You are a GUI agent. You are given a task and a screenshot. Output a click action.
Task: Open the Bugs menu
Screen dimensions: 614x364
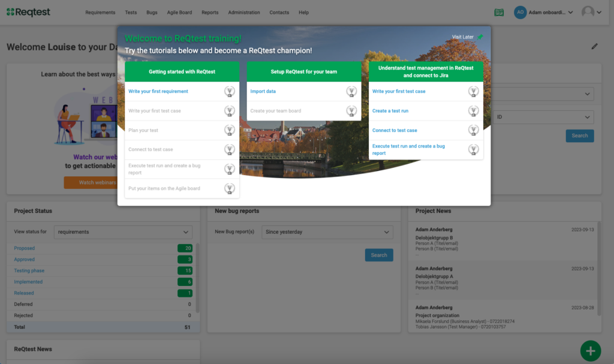click(x=152, y=13)
